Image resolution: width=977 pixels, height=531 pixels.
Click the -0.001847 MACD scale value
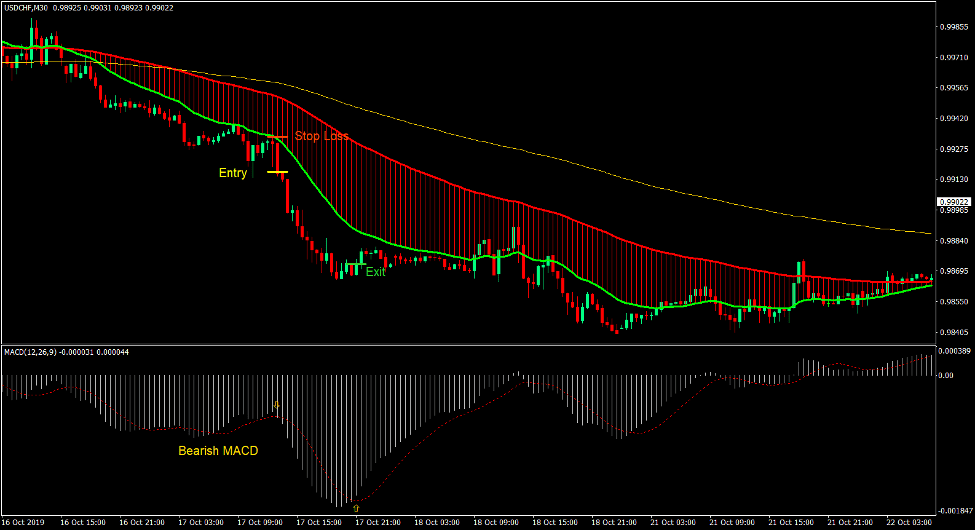tap(955, 510)
